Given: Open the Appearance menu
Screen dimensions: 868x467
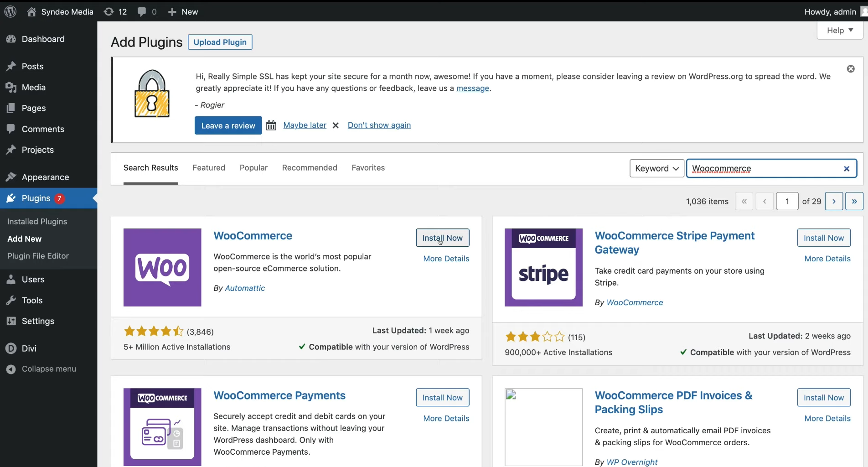Looking at the screenshot, I should pyautogui.click(x=48, y=177).
